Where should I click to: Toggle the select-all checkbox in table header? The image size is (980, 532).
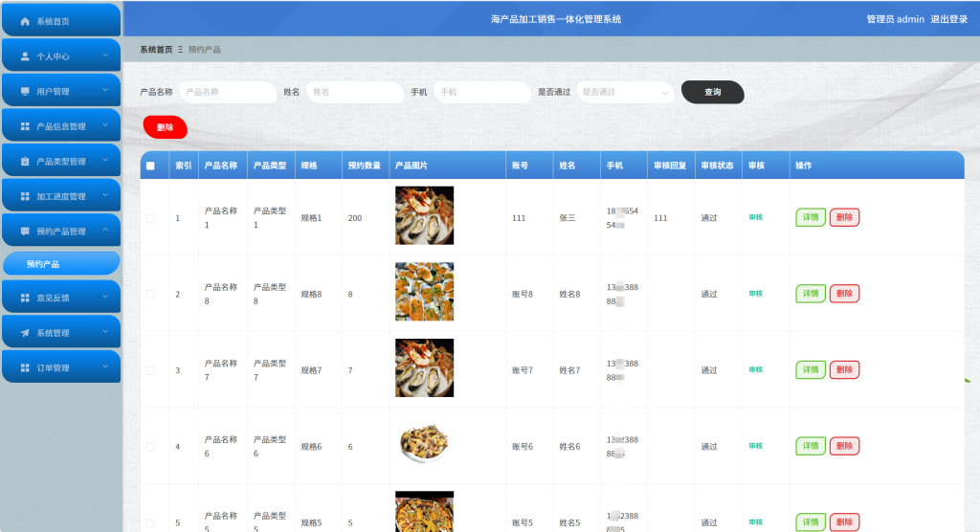point(150,166)
